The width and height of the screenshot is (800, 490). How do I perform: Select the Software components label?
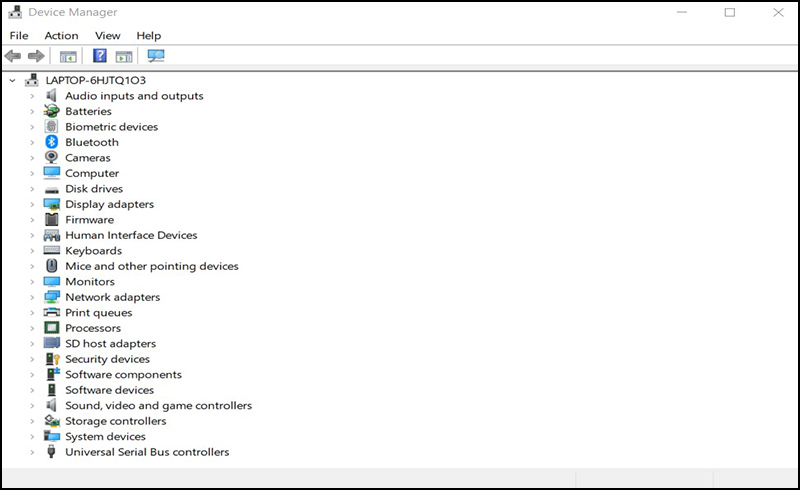[x=123, y=375]
